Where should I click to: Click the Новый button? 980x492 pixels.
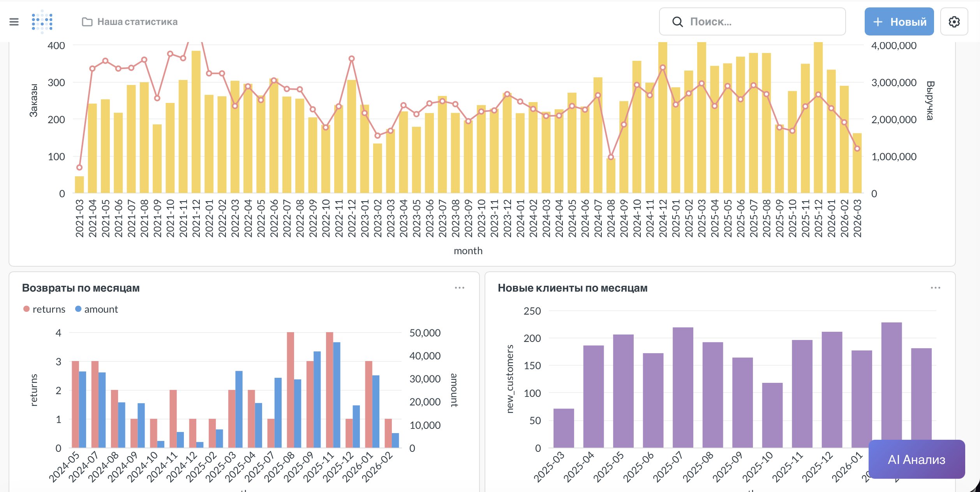click(899, 22)
